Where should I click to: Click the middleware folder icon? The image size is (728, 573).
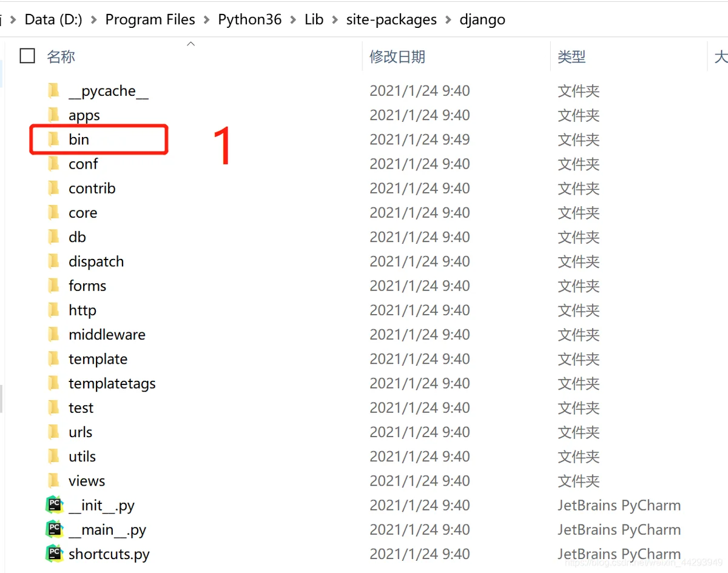[54, 334]
